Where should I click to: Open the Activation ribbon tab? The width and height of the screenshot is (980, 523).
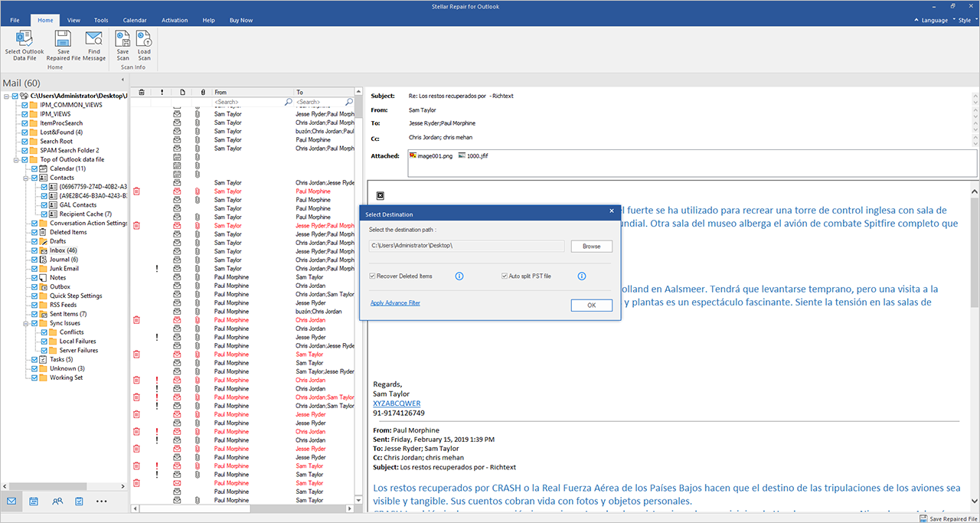tap(175, 21)
